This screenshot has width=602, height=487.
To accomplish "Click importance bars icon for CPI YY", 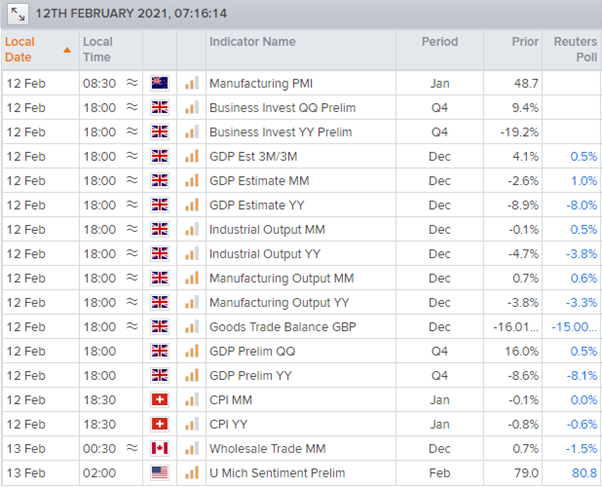I will pos(191,424).
